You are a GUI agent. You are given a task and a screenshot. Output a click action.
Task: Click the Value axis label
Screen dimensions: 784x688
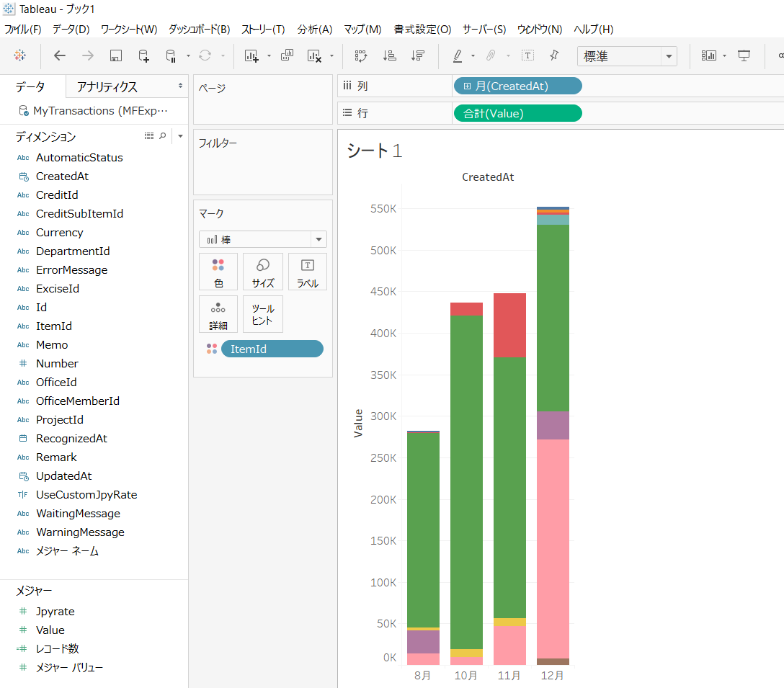pyautogui.click(x=358, y=424)
